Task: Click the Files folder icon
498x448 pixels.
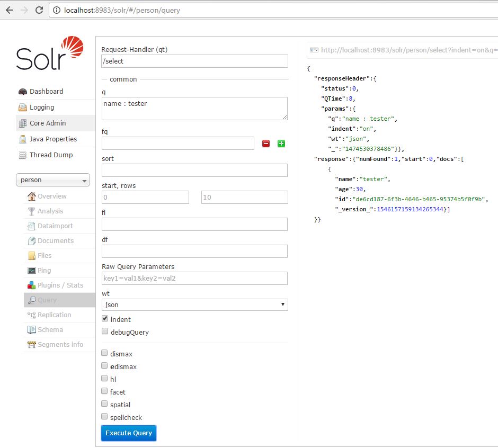Action: (31, 256)
